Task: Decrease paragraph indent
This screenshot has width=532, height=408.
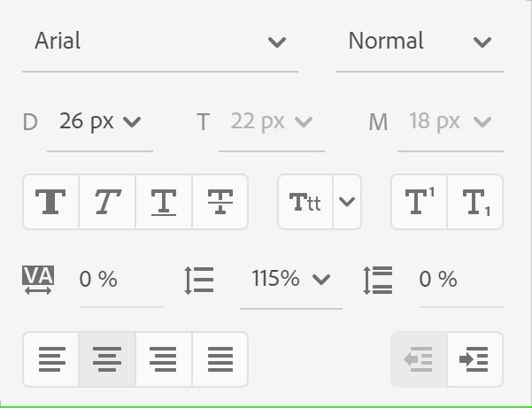Action: tap(420, 359)
